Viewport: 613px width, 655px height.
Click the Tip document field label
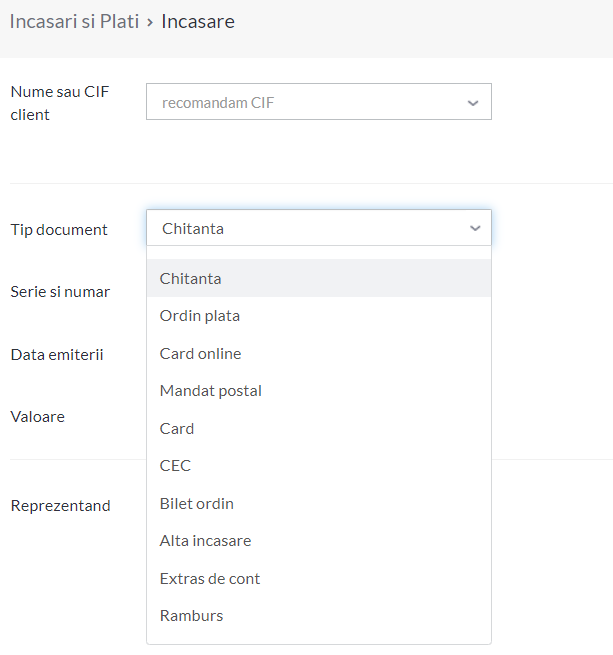(59, 230)
